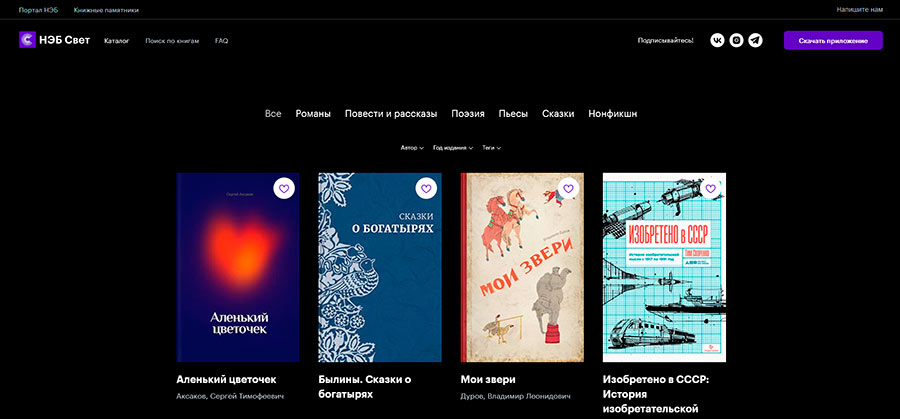Open the Поиск по книгам link

172,41
